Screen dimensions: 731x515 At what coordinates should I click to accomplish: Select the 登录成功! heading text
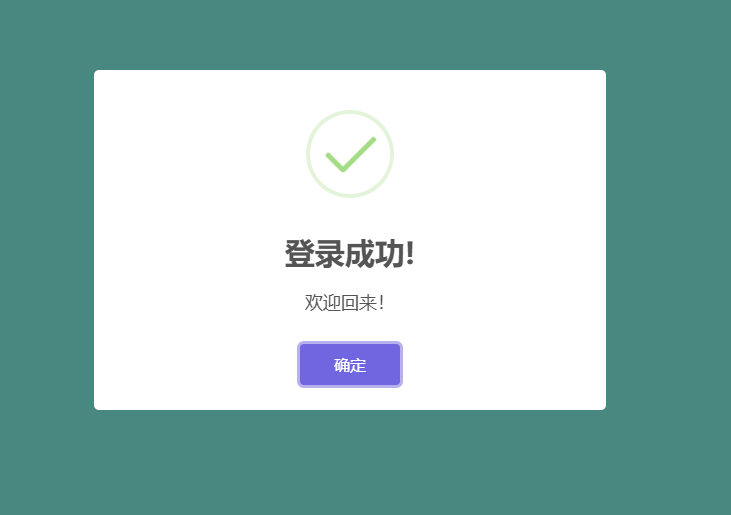click(350, 254)
